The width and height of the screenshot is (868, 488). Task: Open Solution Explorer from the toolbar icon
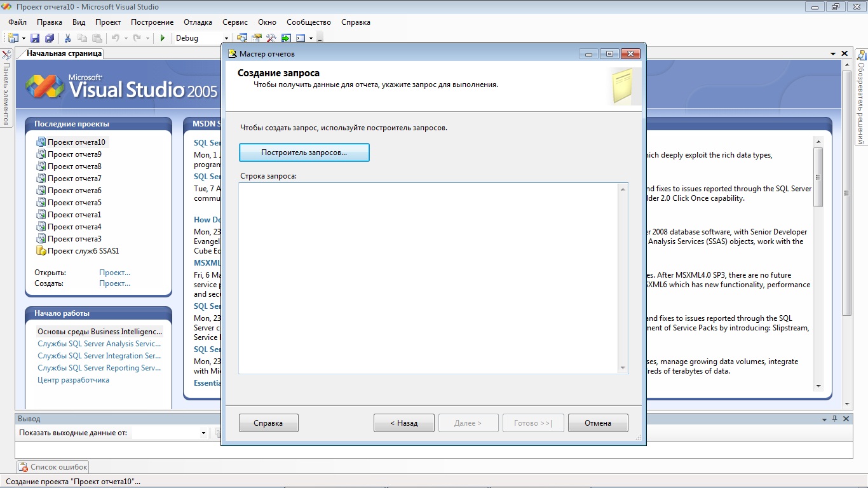click(242, 38)
